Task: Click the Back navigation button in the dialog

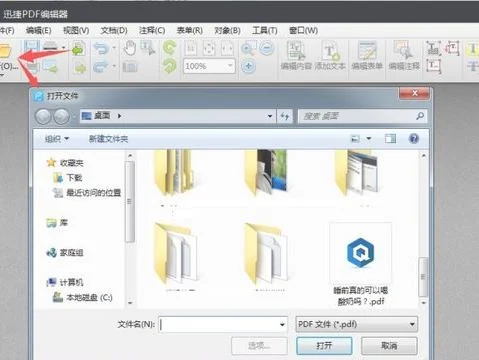Action: coord(43,116)
